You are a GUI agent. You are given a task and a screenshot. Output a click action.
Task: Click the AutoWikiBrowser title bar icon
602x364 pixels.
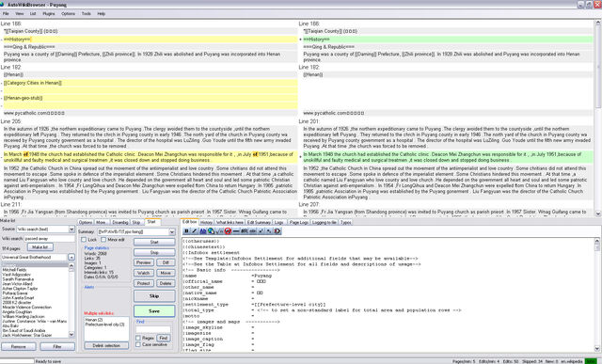[2, 4]
